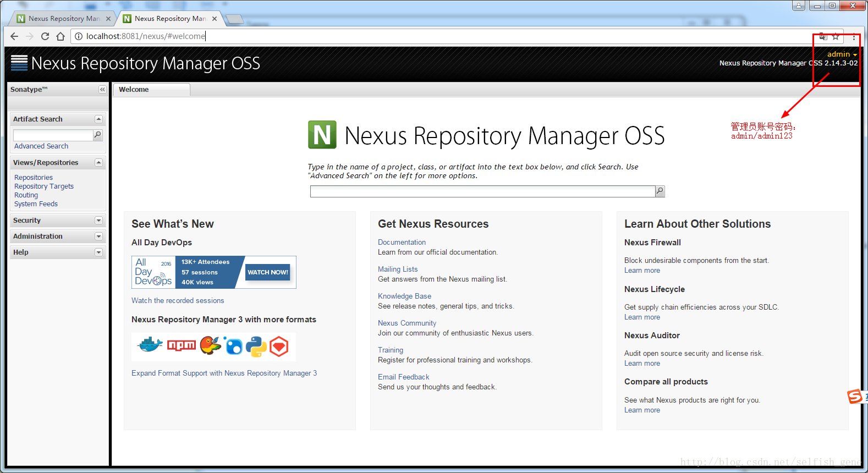Focus the Artifact Search input box

[53, 135]
